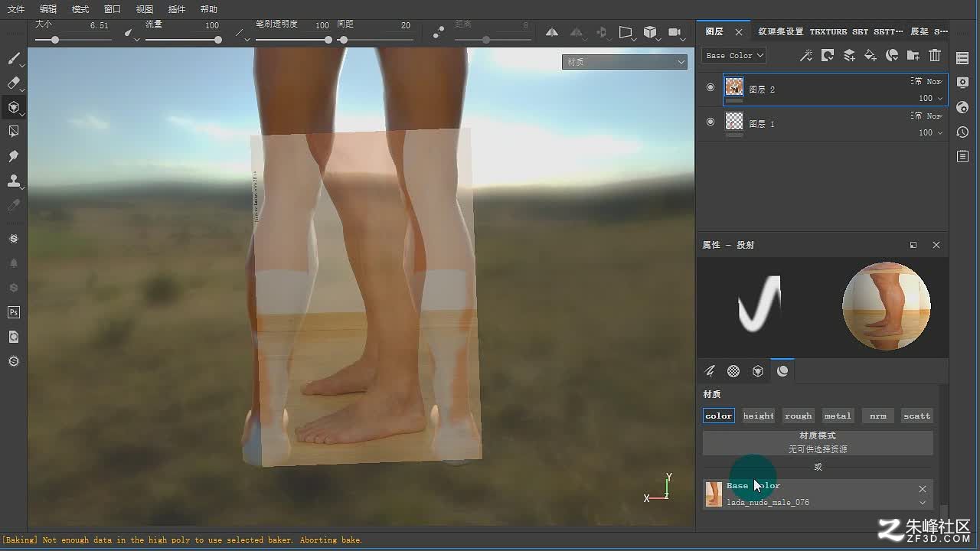Open the symmetry mirror icon in top toolbar
Screen dimensions: 980x551
pyautogui.click(x=552, y=33)
